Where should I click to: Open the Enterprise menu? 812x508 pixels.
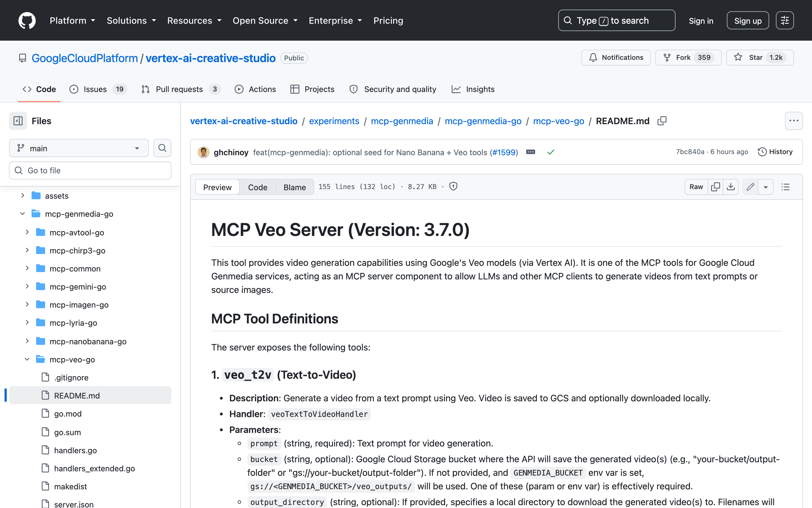[335, 21]
